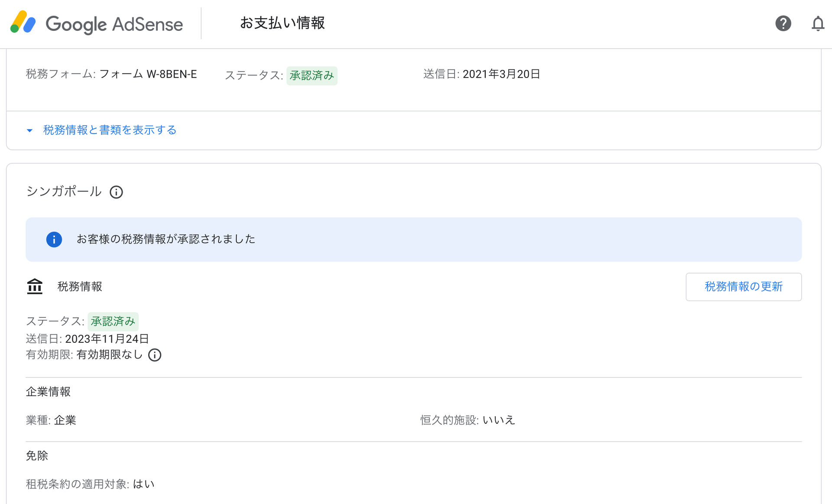
Task: Click the blue info icon in banner
Action: (x=54, y=240)
